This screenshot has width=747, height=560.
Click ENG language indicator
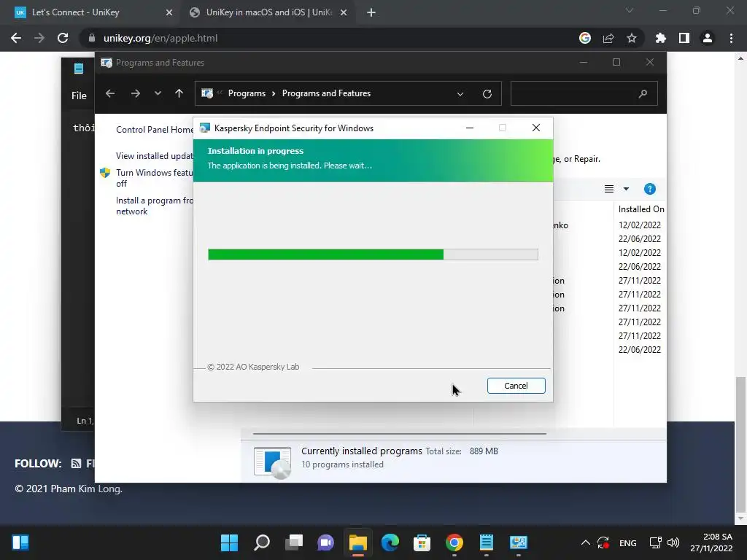tap(627, 542)
